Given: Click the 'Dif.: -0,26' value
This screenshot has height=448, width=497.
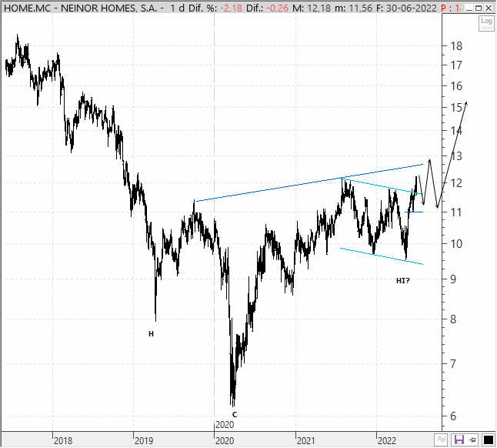Looking at the screenshot, I should 267,8.
